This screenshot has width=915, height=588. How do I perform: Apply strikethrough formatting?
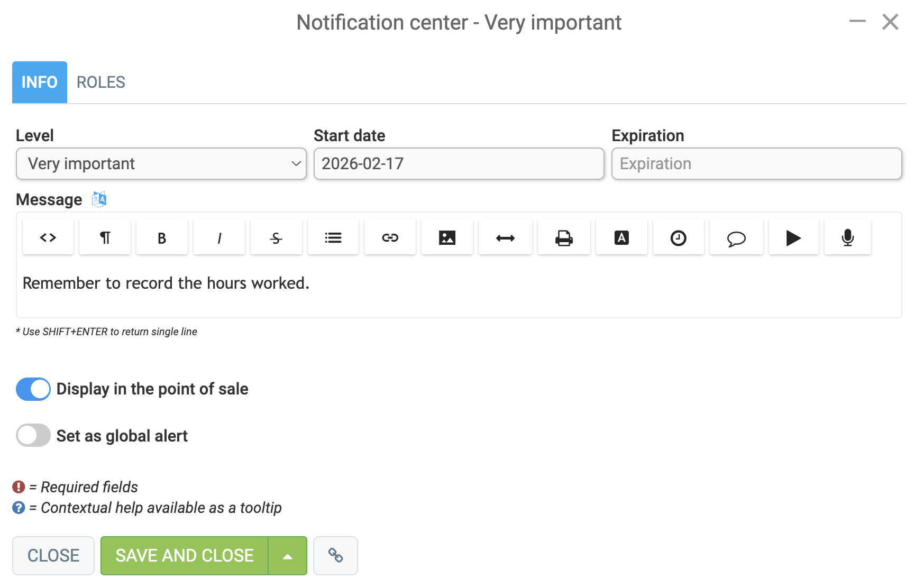[x=276, y=237]
